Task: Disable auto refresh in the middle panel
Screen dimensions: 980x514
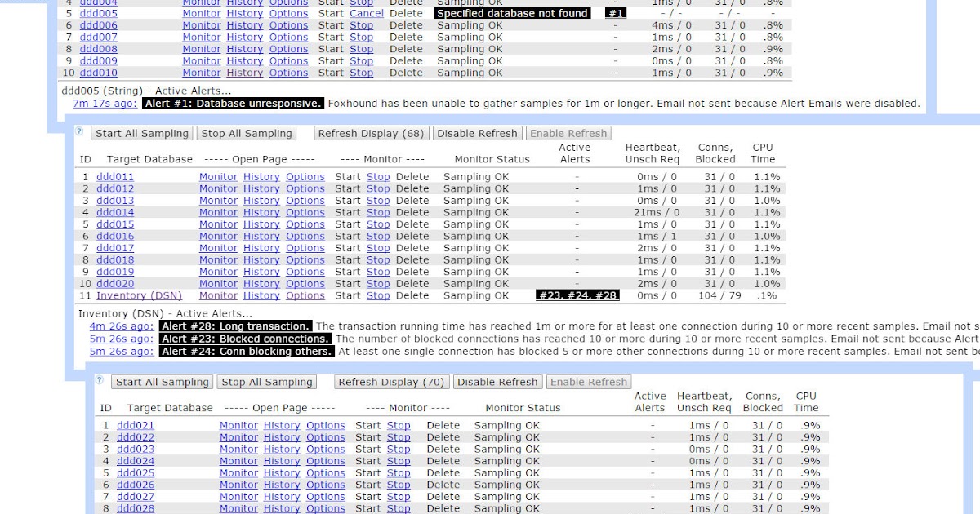Action: tap(477, 133)
